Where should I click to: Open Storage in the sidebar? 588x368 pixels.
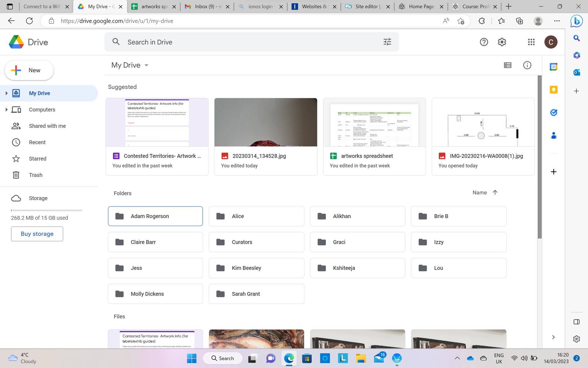[x=38, y=198]
